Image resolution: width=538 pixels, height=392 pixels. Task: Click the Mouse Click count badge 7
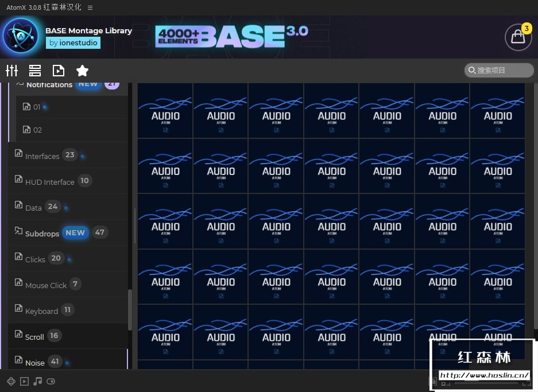(x=75, y=284)
